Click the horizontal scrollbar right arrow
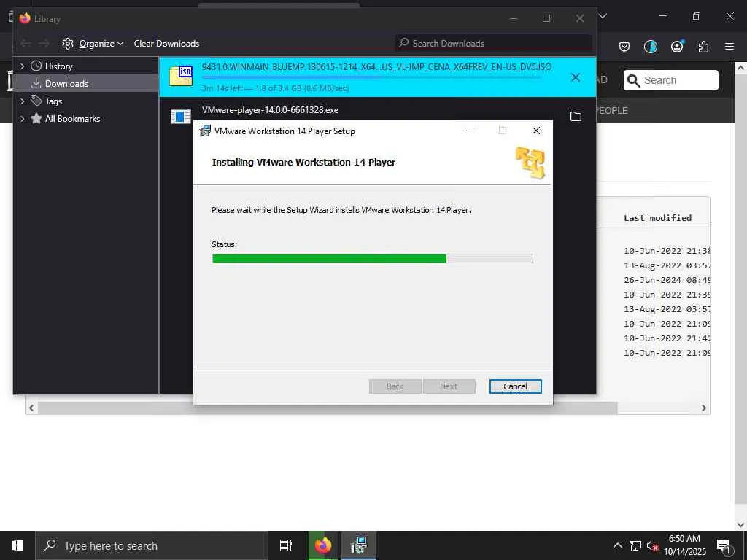 [704, 408]
